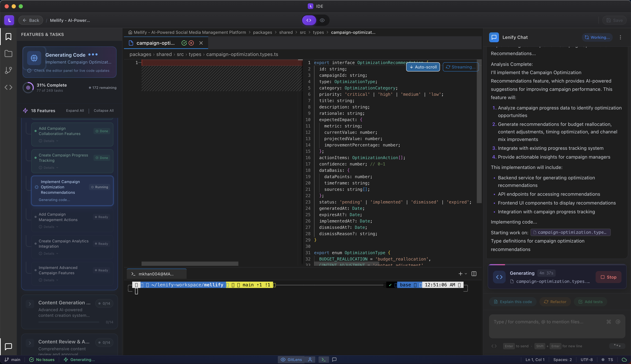Click the green accept changes icon in tab
Viewport: 631px width, 364px height.
coord(184,43)
